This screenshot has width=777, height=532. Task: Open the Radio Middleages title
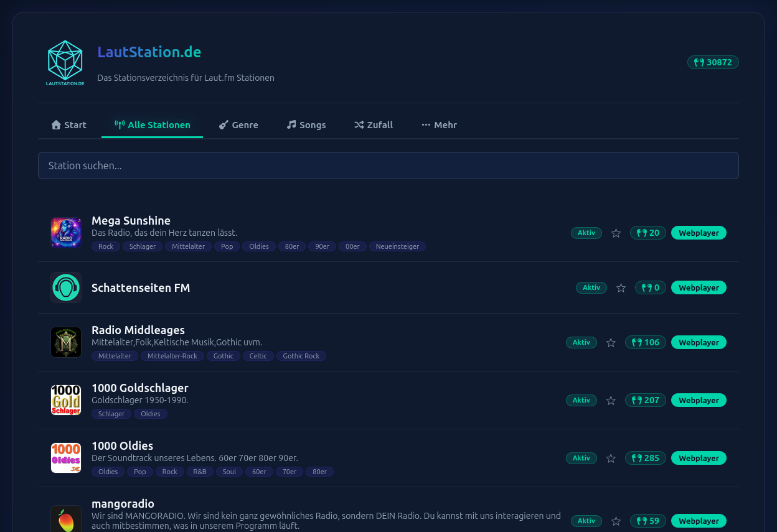pos(138,330)
